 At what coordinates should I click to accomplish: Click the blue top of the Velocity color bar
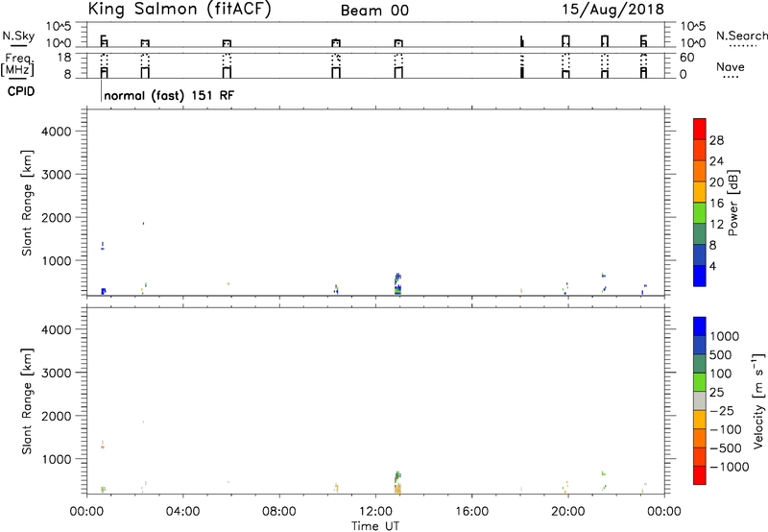[x=700, y=326]
